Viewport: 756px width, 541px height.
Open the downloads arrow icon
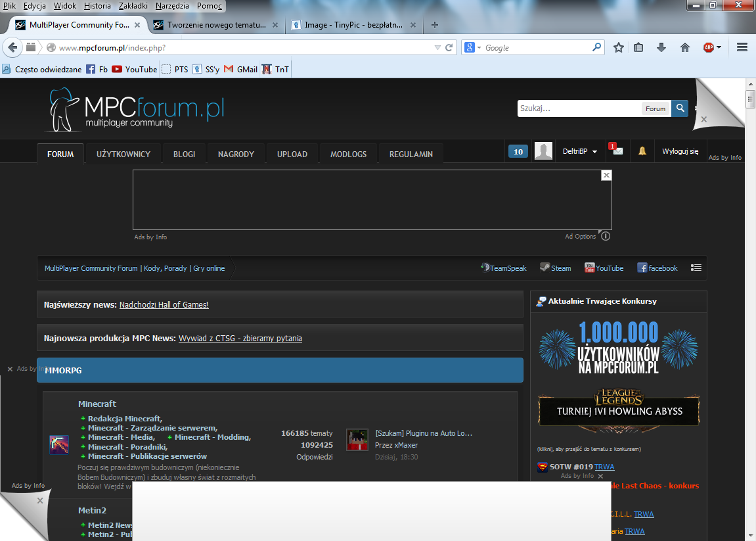(661, 47)
